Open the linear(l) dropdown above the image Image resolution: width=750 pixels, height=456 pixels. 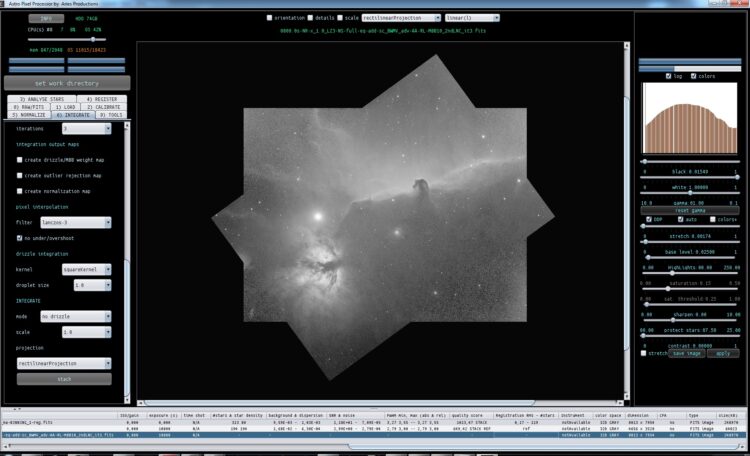(x=472, y=18)
